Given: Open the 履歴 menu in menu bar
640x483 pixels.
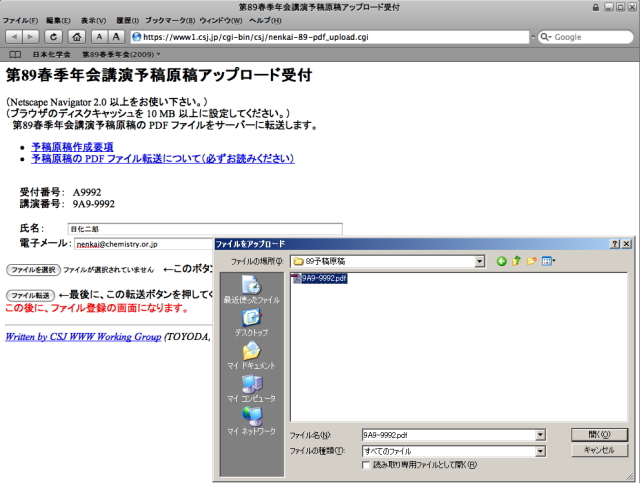Looking at the screenshot, I should (125, 20).
